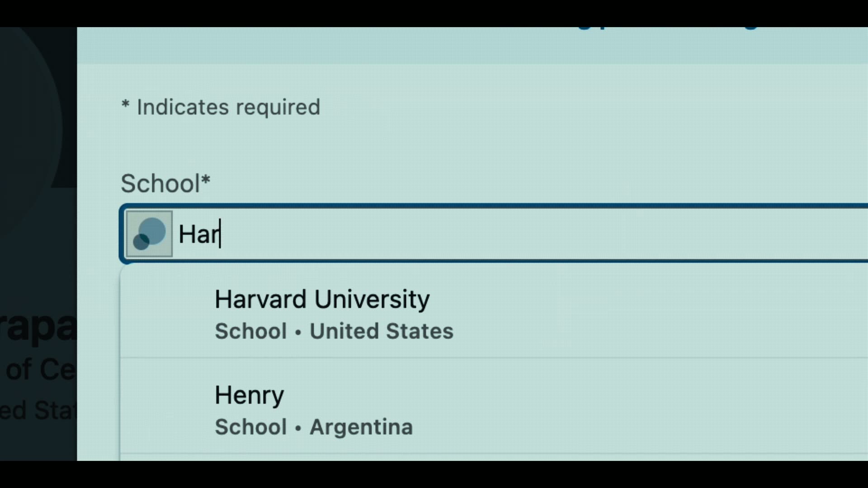Select Harvard University from the suggestions
This screenshot has height=488, width=868.
click(x=322, y=299)
